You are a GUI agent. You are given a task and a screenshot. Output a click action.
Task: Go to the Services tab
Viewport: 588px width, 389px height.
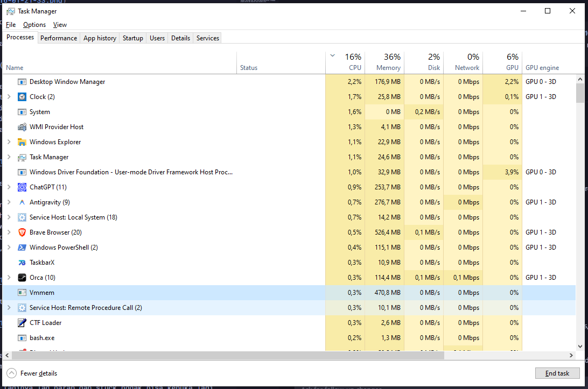coord(208,38)
